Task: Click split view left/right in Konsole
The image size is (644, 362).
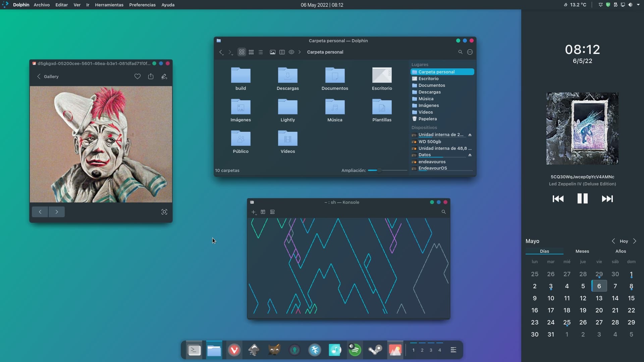Action: 263,212
